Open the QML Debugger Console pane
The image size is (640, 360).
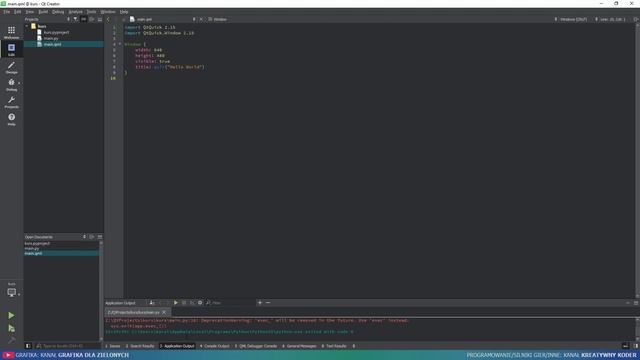[256, 346]
